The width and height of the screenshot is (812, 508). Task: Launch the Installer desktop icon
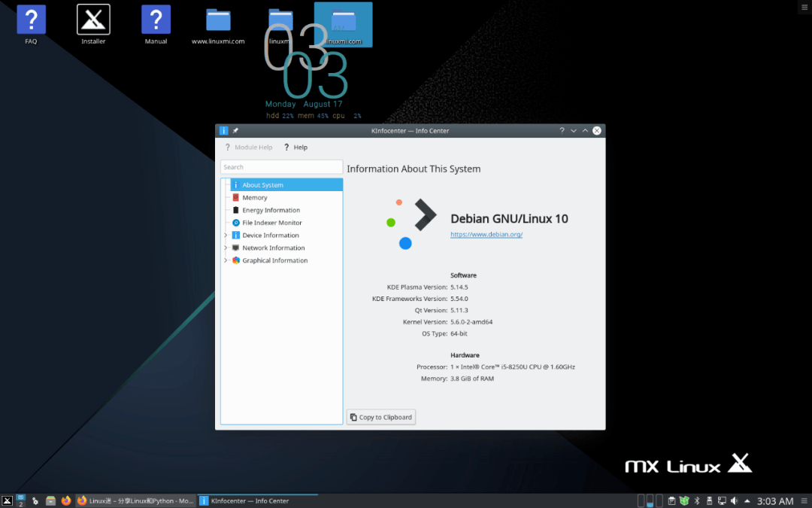point(93,24)
